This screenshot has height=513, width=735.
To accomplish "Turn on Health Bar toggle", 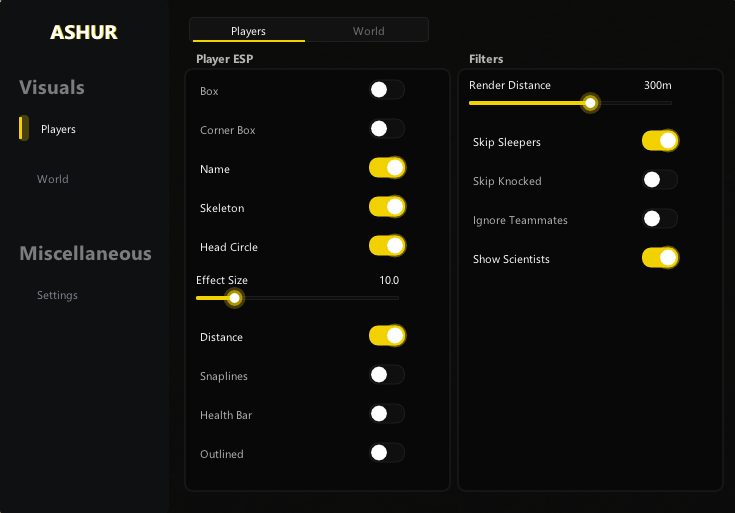I will point(386,414).
